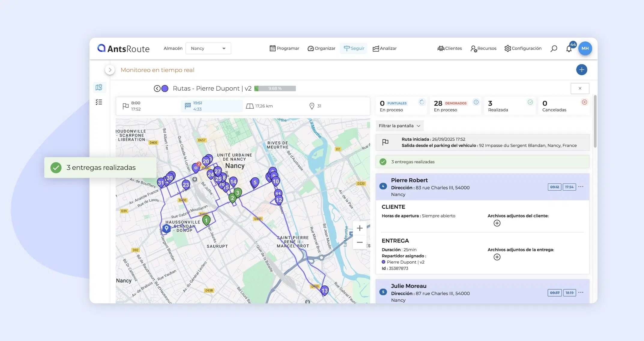Close the route detail panel
The image size is (644, 341).
(580, 88)
